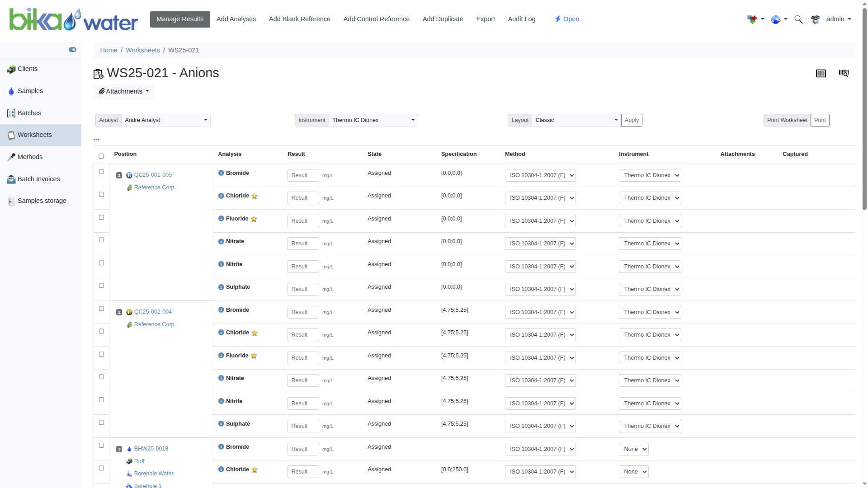The height and width of the screenshot is (488, 868).
Task: Click the star icon beside first Chloride
Action: (255, 196)
